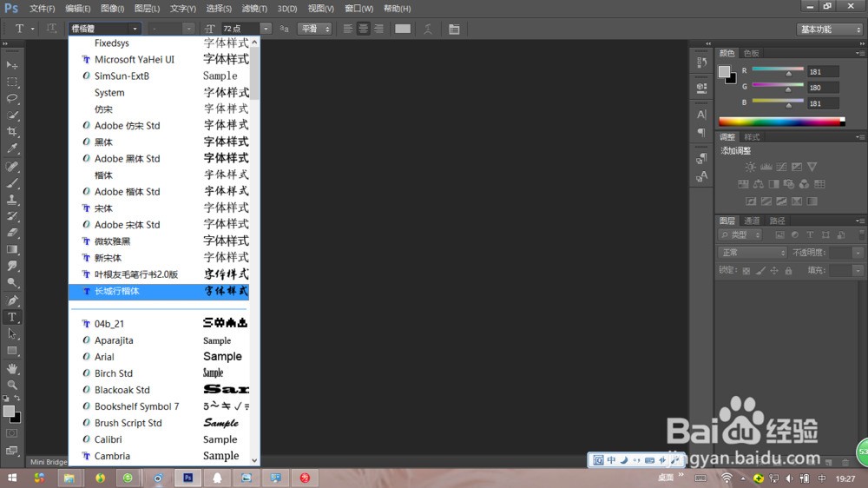This screenshot has width=868, height=488.
Task: Select the Crop tool
Action: click(x=11, y=132)
